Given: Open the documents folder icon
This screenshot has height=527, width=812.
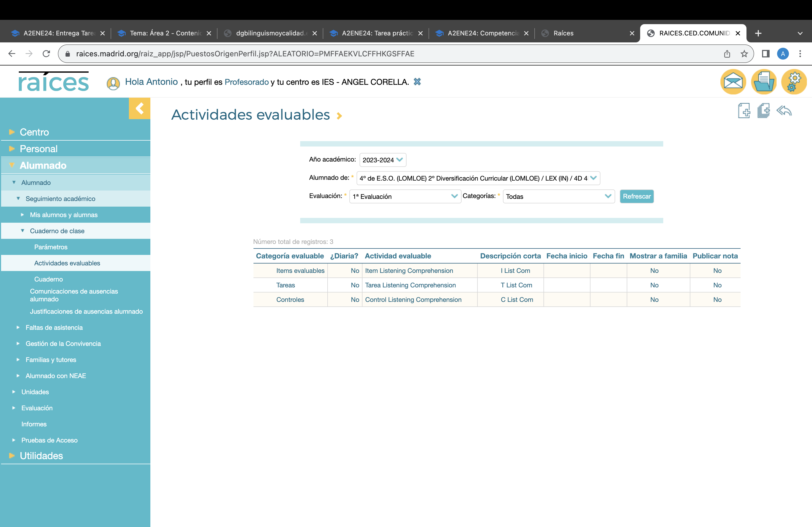Looking at the screenshot, I should tap(764, 82).
